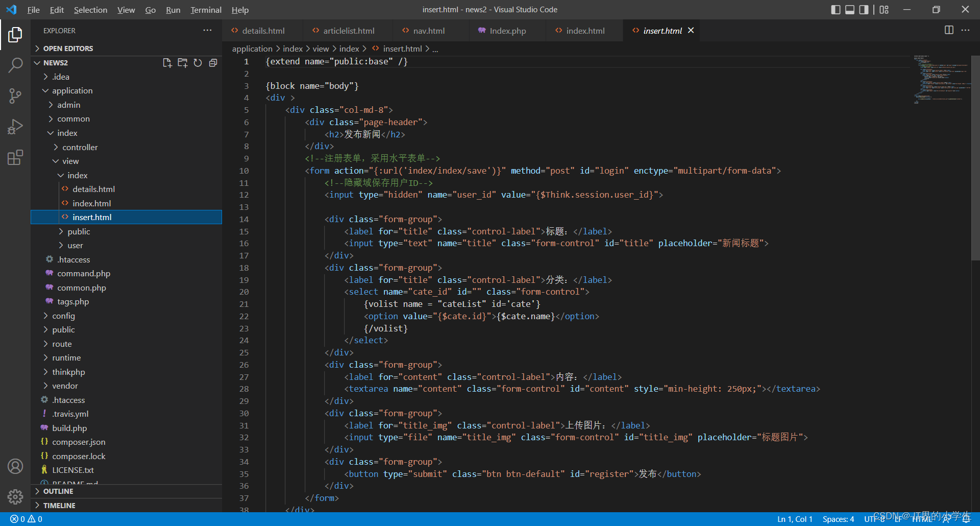The height and width of the screenshot is (526, 980).
Task: Switch to articlelist.html tab
Action: [348, 31]
